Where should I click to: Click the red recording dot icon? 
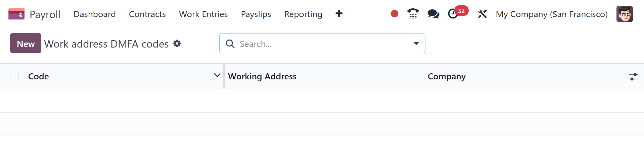(x=394, y=14)
